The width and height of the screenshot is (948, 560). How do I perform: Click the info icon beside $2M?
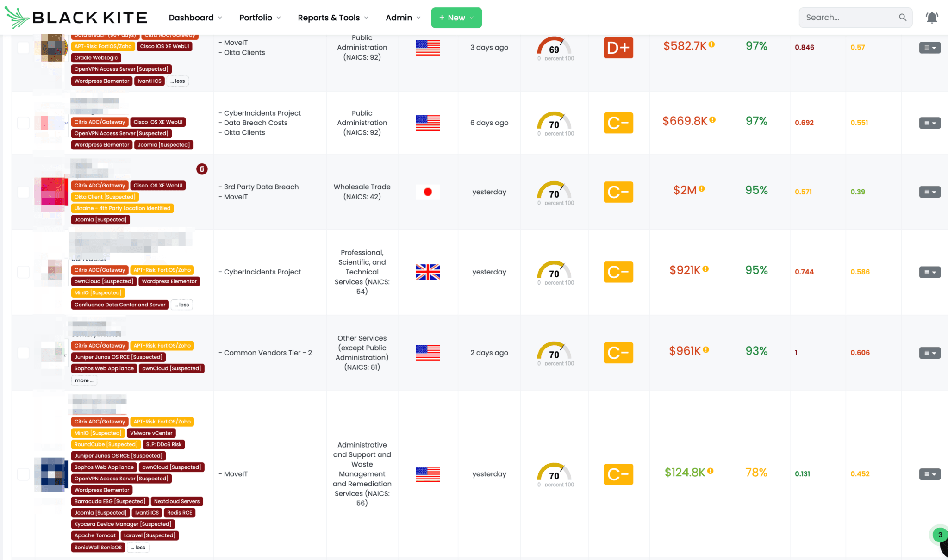point(702,189)
